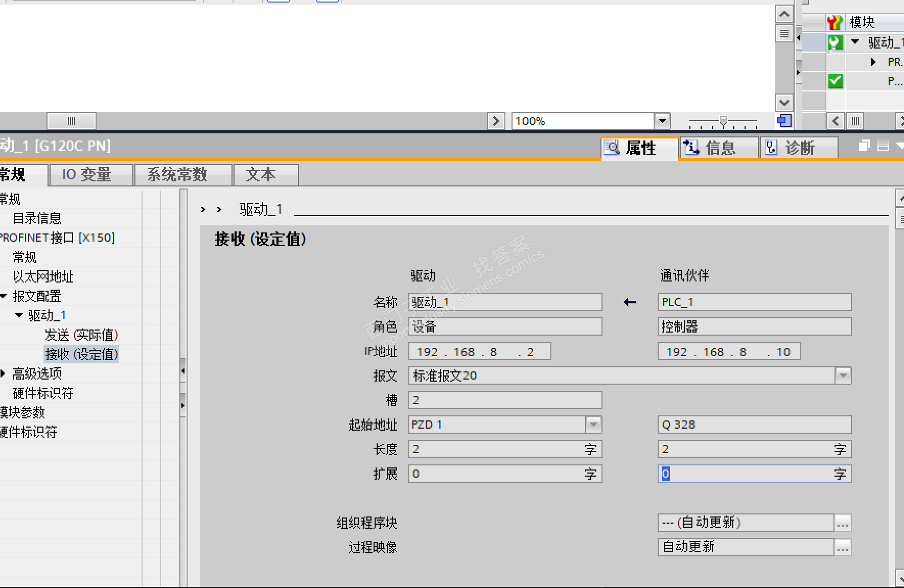Click the green checkmark icon in module list
904x588 pixels.
point(835,81)
